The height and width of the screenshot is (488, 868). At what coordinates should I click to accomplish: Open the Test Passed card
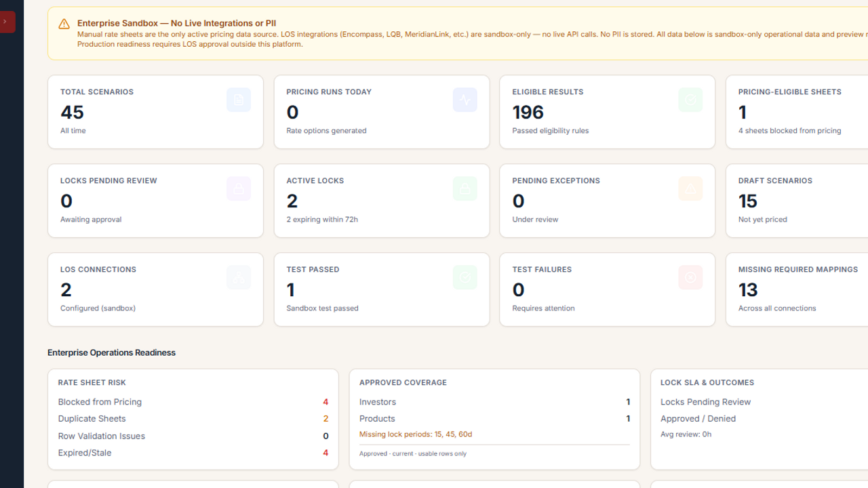[382, 289]
